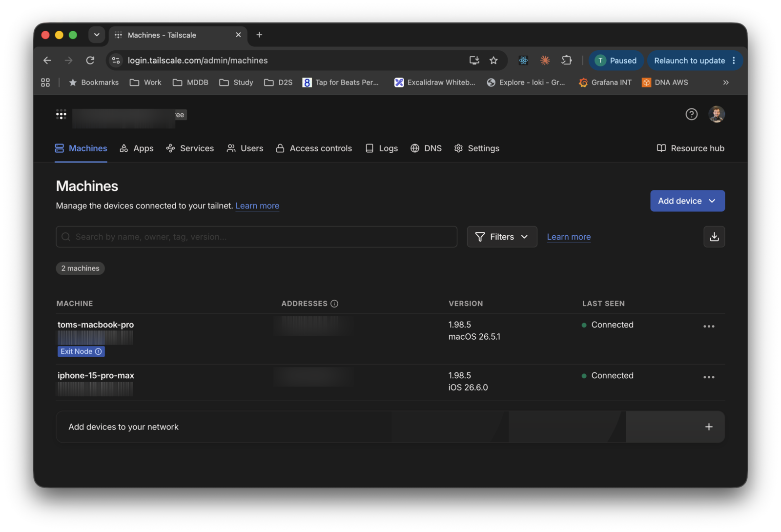781x532 pixels.
Task: Open the MDDB bookmarks folder
Action: click(x=190, y=82)
